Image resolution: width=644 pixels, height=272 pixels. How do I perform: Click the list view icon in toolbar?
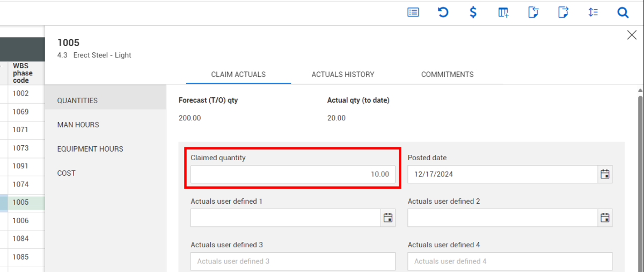pyautogui.click(x=413, y=12)
